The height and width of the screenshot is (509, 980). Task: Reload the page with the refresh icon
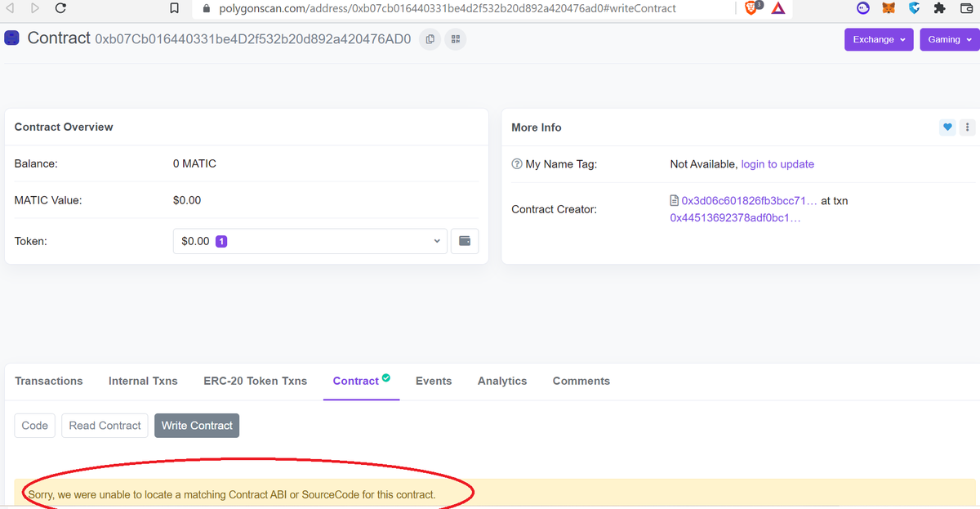point(61,9)
